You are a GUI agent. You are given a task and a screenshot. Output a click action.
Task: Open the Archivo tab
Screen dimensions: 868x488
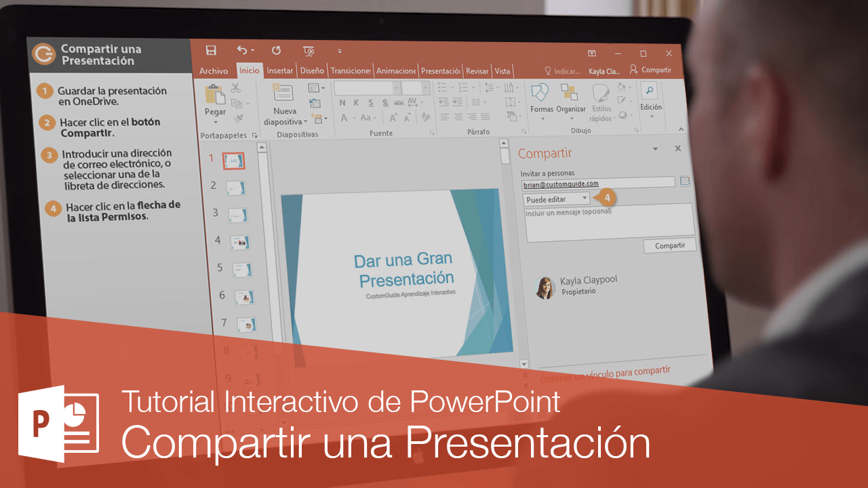coord(214,70)
